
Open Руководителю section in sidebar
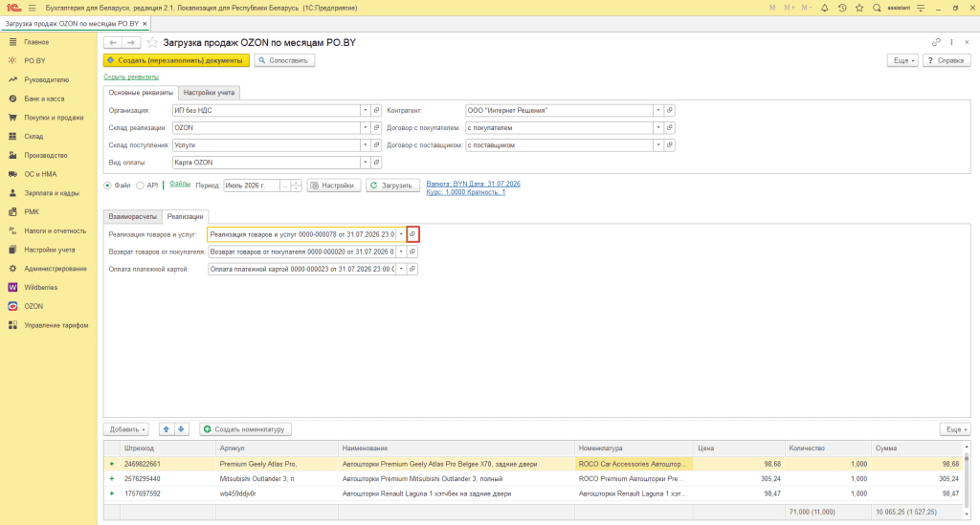tap(46, 80)
